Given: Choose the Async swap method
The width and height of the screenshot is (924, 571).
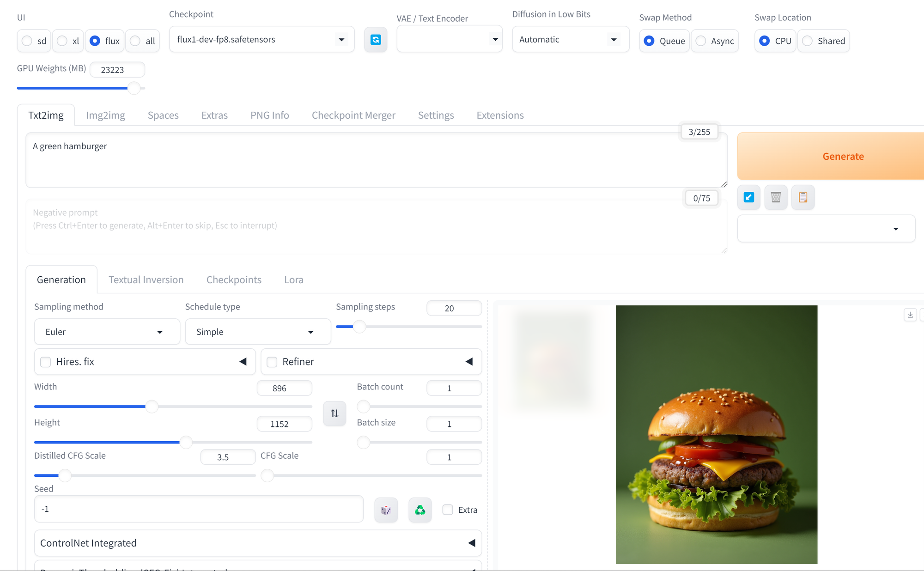Looking at the screenshot, I should pos(701,41).
